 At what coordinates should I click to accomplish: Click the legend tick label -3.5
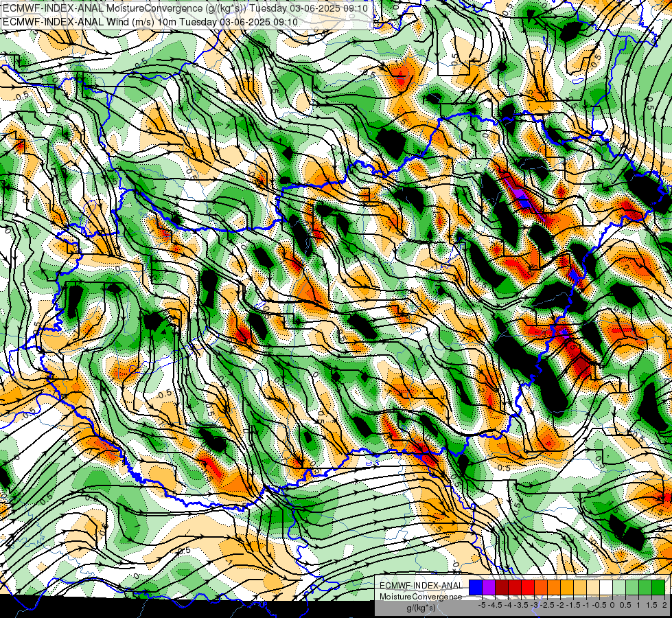[x=521, y=605]
